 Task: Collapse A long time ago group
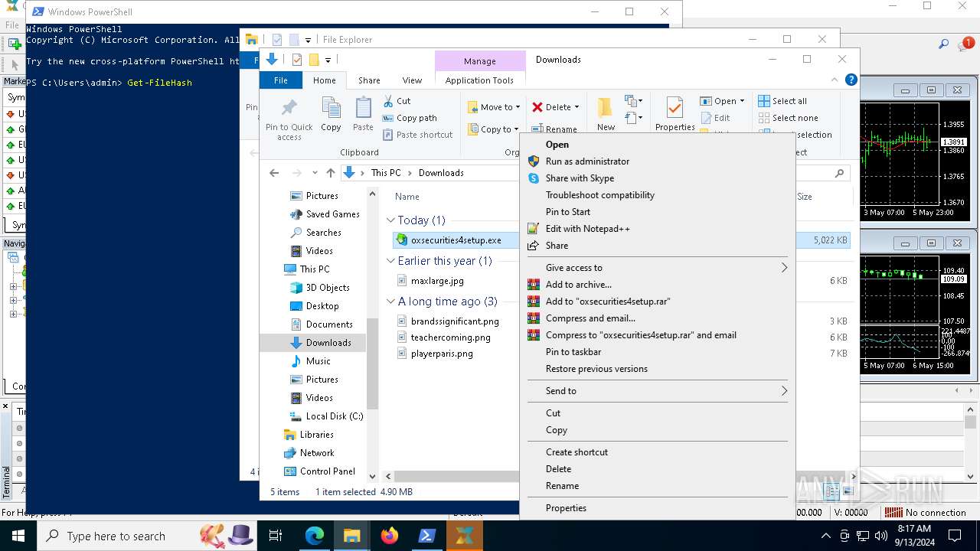[391, 302]
